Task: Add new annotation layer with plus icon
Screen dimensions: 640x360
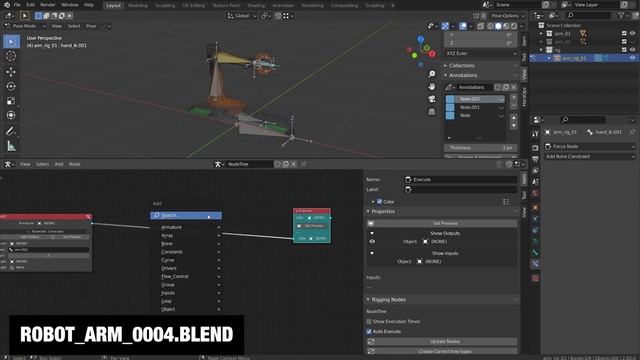Action: (513, 98)
